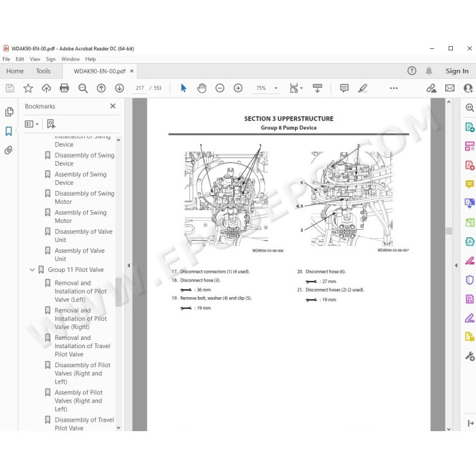Open Comment tool in right pane

(470, 184)
